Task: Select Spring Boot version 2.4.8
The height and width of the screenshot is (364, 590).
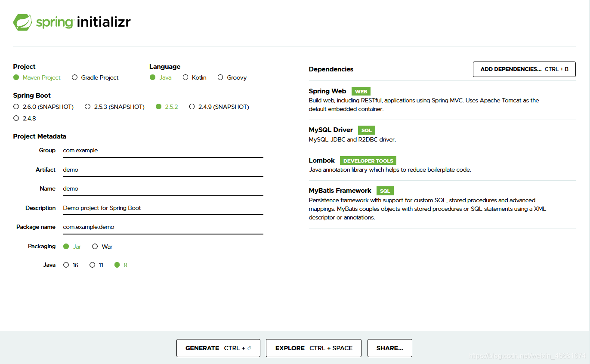Action: click(x=25, y=118)
